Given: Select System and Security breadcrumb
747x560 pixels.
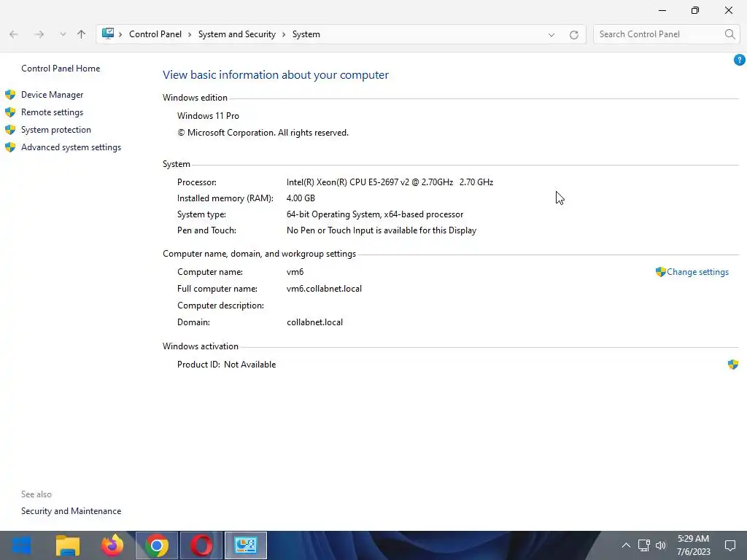Looking at the screenshot, I should (x=237, y=34).
